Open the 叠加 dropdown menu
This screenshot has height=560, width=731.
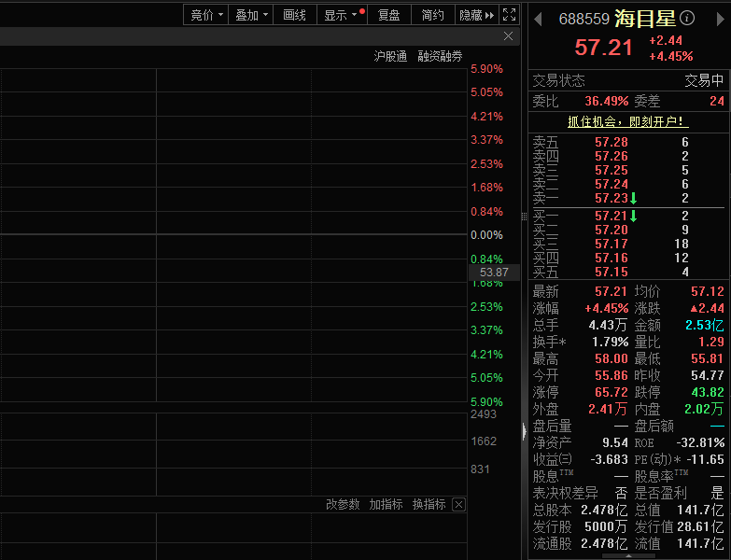252,15
